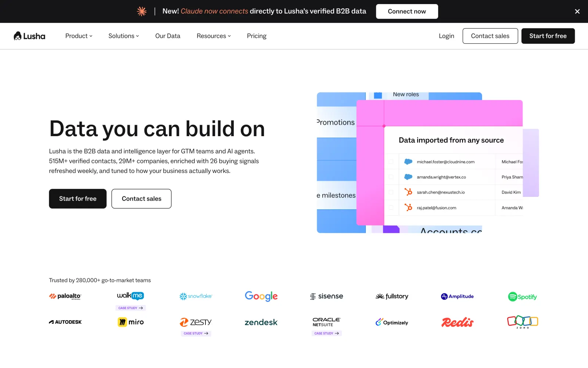Click the Salesforce cloud icon beside michael.foster email

(408, 162)
